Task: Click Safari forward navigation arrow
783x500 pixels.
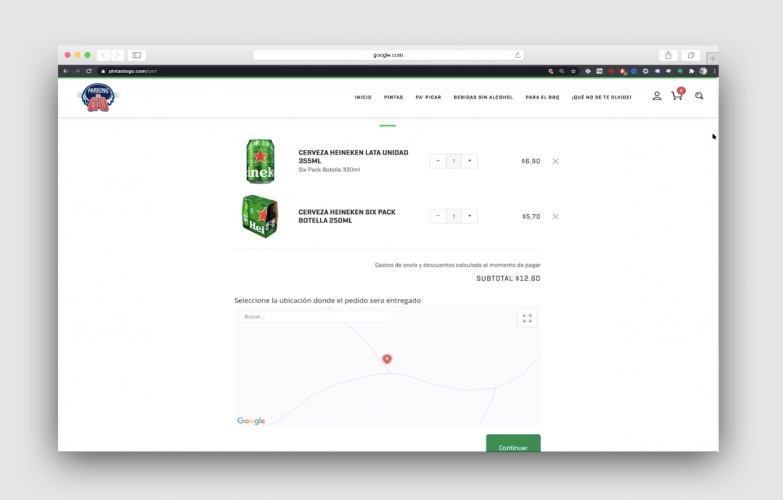Action: coord(117,55)
